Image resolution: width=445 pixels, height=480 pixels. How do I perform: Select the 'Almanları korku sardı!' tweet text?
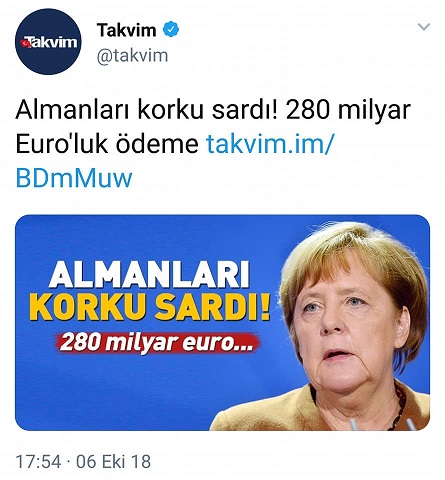click(146, 110)
